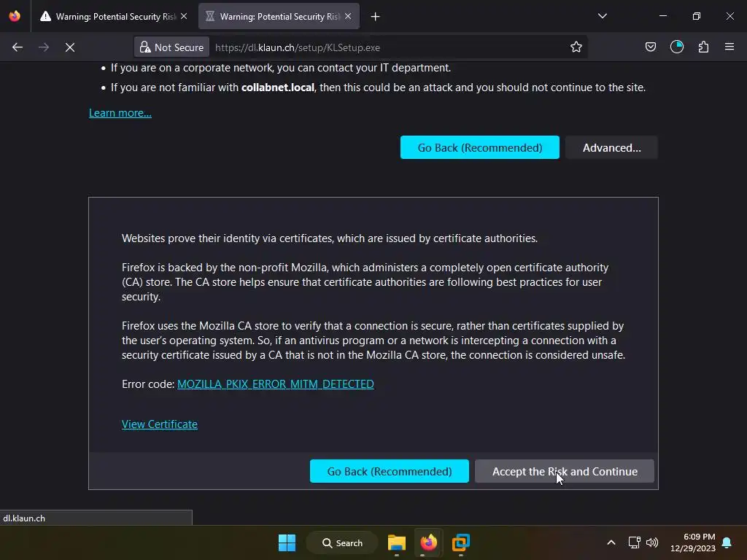Viewport: 747px width, 560px height.
Task: Follow the Learn more... link
Action: coord(120,113)
